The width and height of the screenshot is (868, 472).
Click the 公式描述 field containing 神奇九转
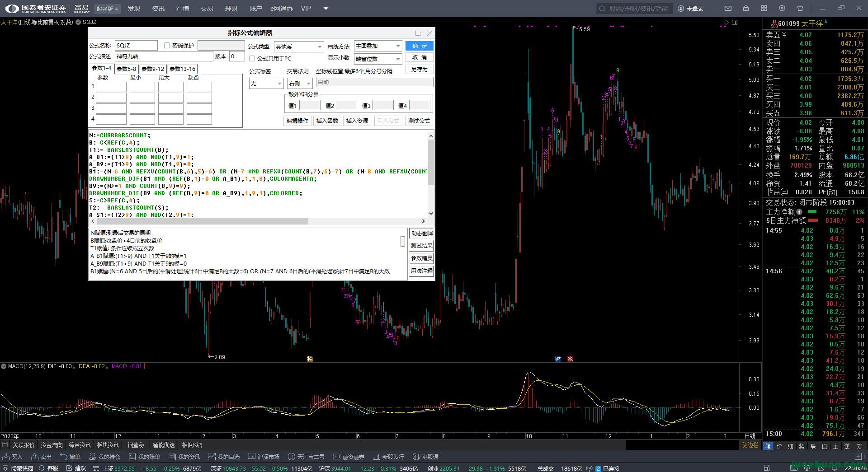click(x=164, y=56)
